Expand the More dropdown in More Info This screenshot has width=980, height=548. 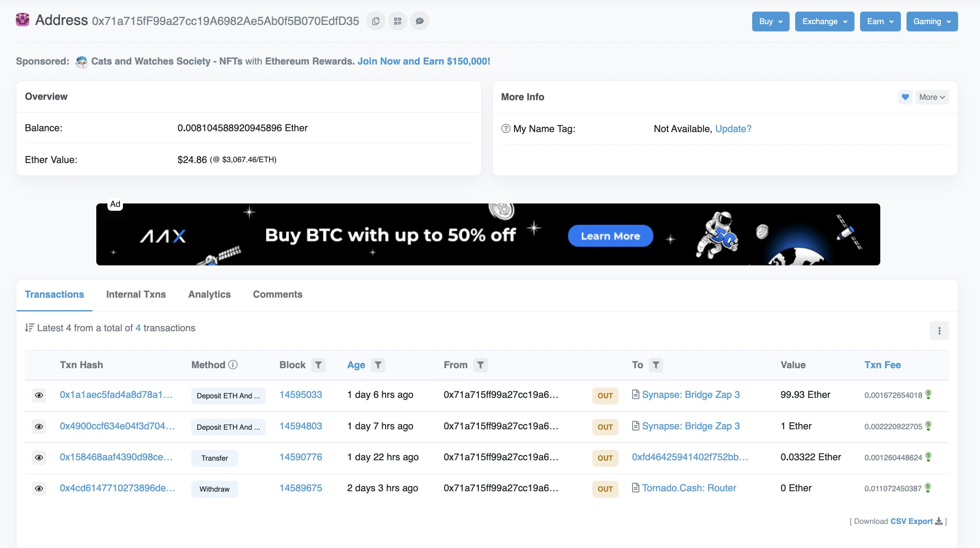[932, 97]
